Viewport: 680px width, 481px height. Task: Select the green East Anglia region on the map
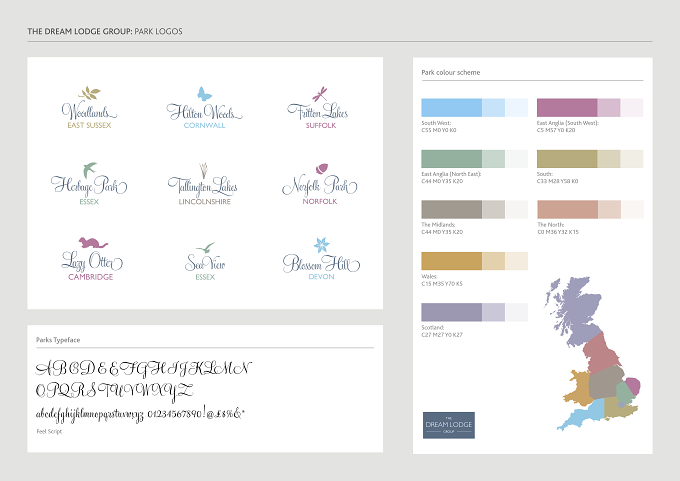625,392
